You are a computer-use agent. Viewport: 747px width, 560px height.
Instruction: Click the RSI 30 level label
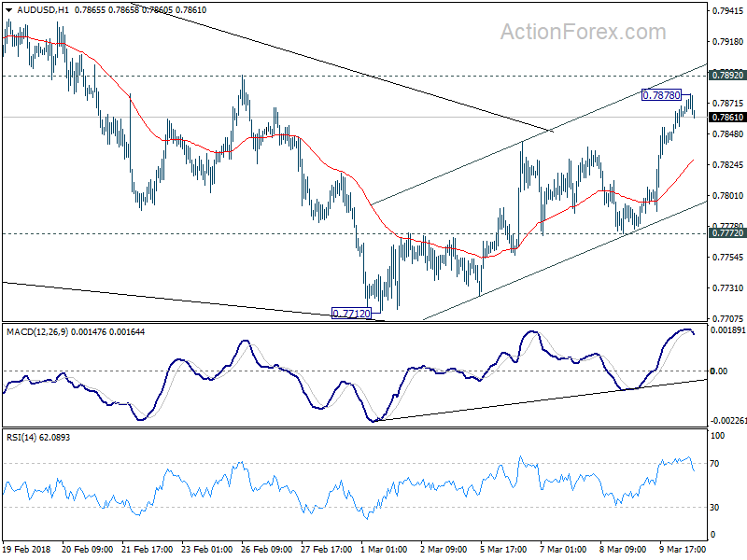point(714,508)
